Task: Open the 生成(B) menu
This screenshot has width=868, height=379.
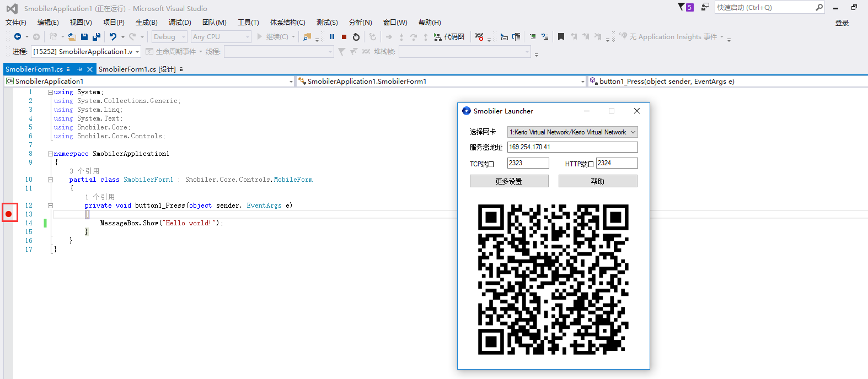Action: click(x=147, y=23)
